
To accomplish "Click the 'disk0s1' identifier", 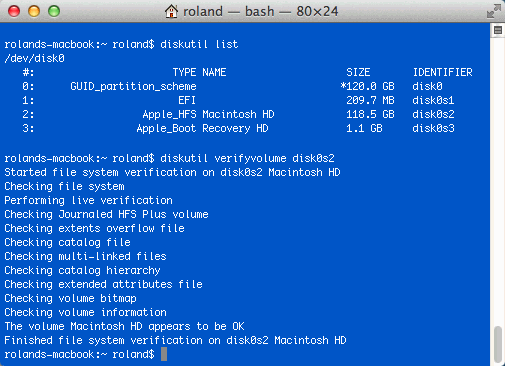I will (433, 100).
